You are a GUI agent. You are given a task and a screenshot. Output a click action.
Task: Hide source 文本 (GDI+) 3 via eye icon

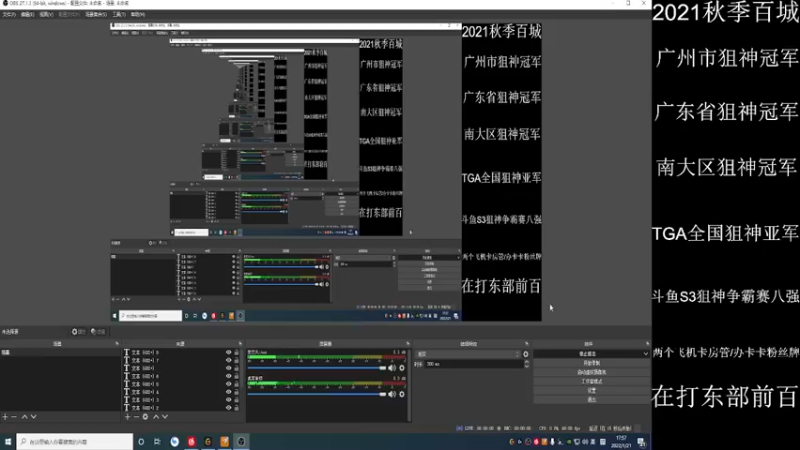tap(229, 399)
